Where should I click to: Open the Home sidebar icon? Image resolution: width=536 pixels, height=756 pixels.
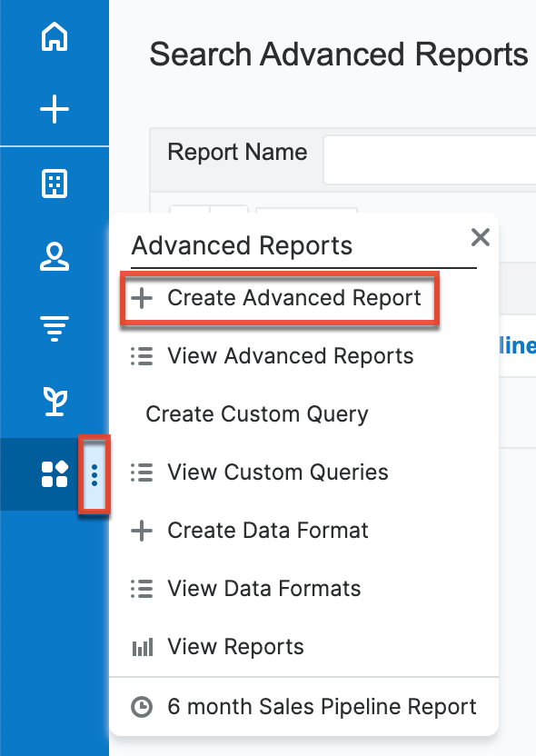(55, 38)
